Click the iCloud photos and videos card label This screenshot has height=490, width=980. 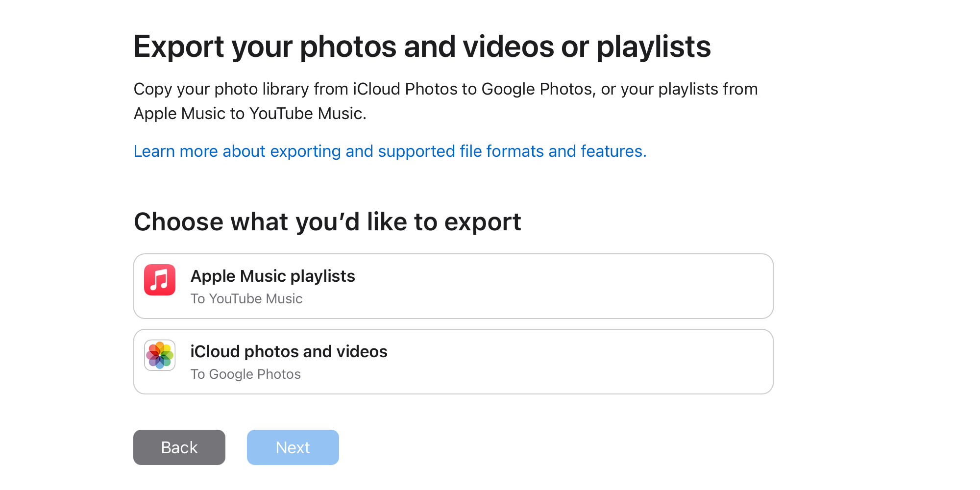tap(289, 351)
